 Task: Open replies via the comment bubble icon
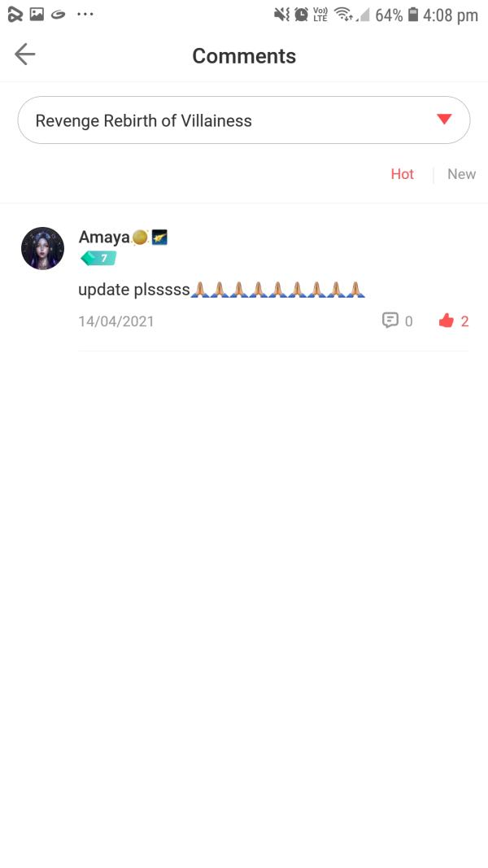coord(390,320)
